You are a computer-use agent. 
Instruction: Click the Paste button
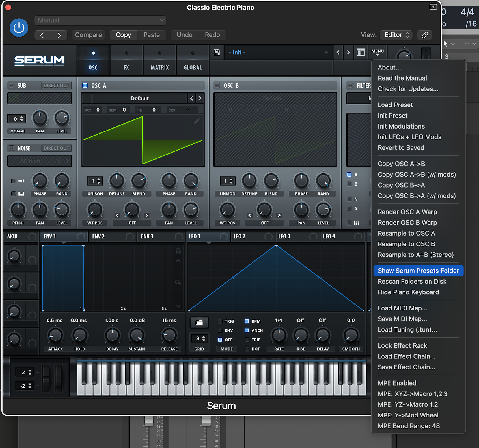[x=152, y=35]
